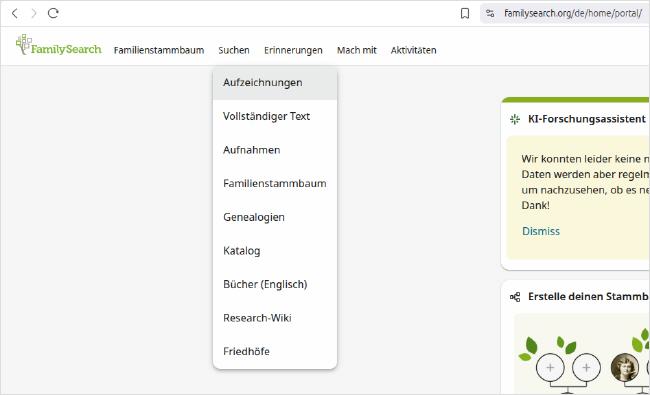Open the Aktivitäten menu
Viewport: 650px width, 395px height.
coord(413,50)
